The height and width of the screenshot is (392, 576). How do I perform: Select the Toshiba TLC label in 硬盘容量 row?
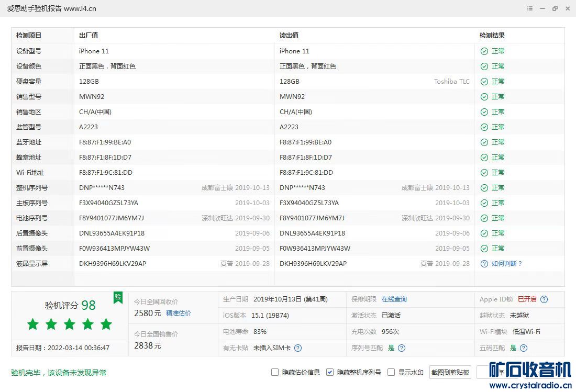[x=452, y=82]
